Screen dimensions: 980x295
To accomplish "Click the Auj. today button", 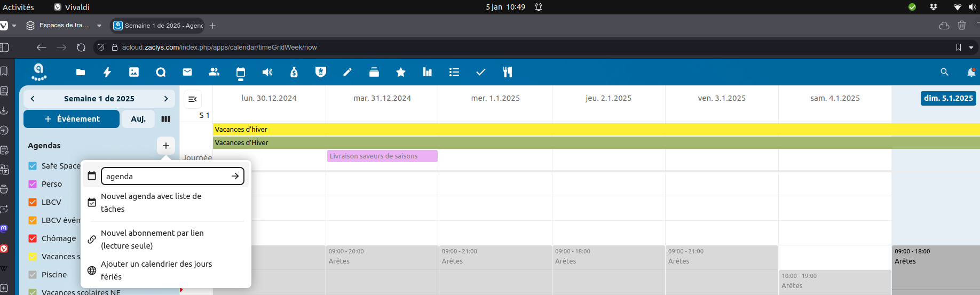I will (138, 119).
